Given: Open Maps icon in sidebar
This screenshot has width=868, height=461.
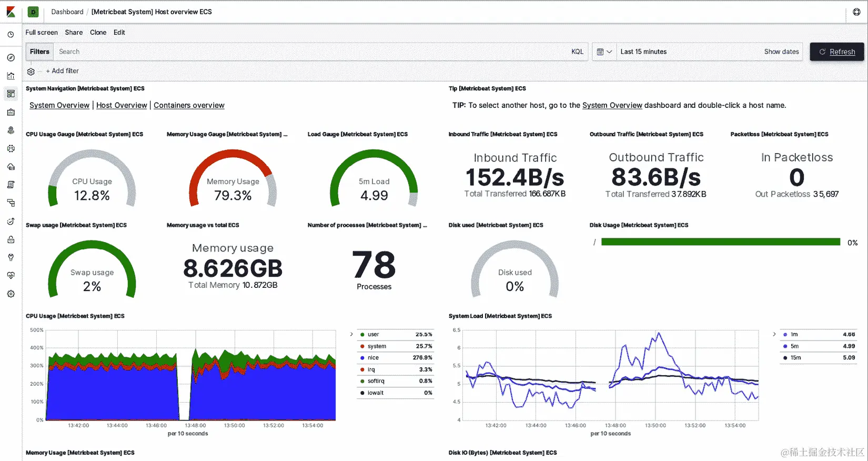Looking at the screenshot, I should pyautogui.click(x=11, y=130).
